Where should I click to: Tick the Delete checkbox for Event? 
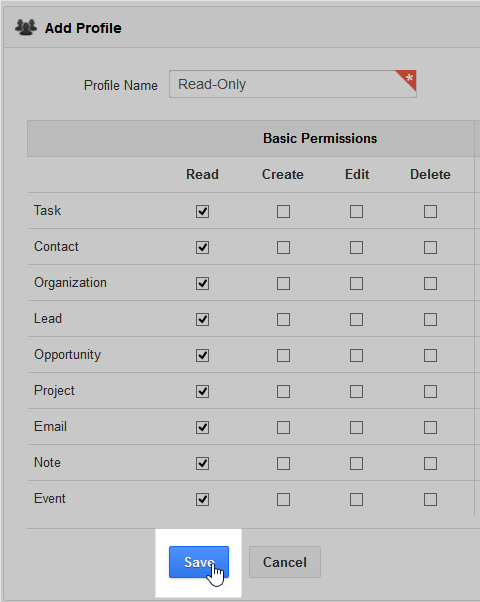pyautogui.click(x=430, y=499)
